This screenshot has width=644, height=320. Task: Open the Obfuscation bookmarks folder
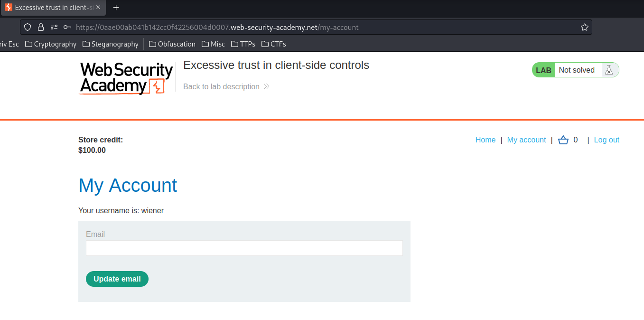pos(172,44)
